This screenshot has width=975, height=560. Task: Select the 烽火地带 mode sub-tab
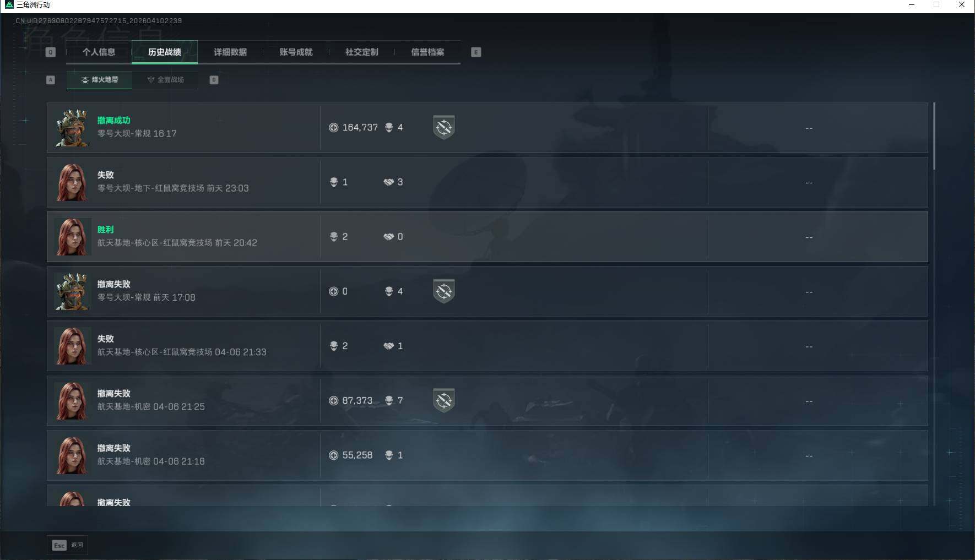tap(99, 80)
